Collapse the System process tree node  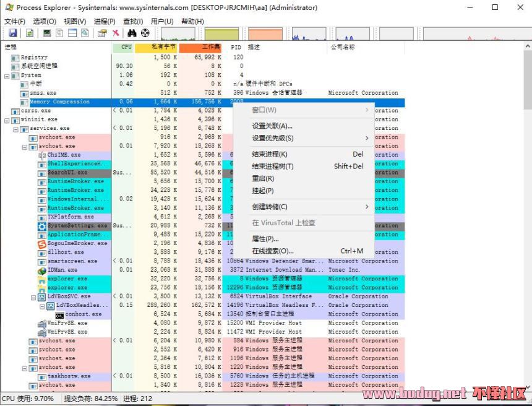click(6, 76)
